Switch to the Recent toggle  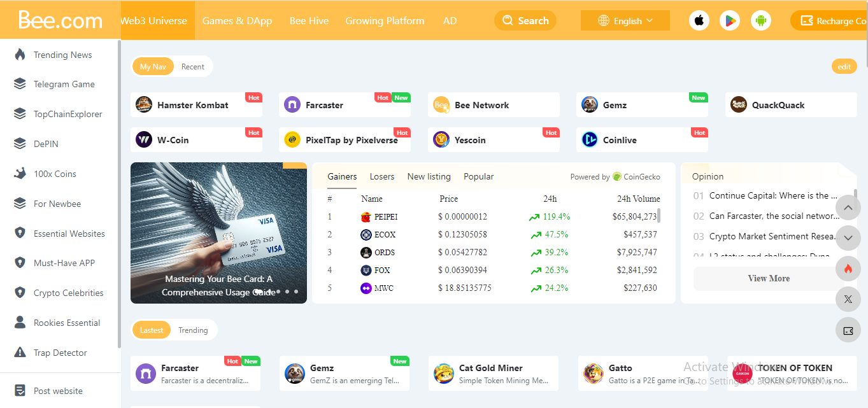click(x=193, y=66)
